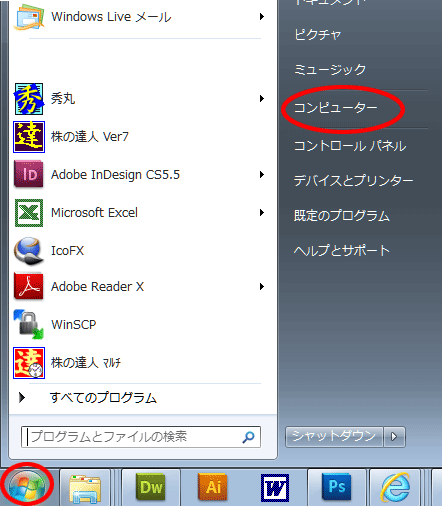The image size is (442, 506).
Task: Launch Windows Live メール by its label
Action: (111, 17)
